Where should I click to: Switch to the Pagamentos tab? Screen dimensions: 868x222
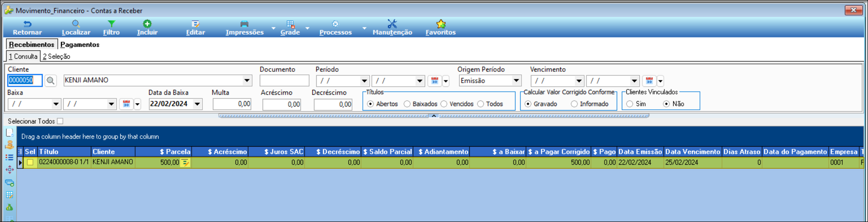coord(80,44)
